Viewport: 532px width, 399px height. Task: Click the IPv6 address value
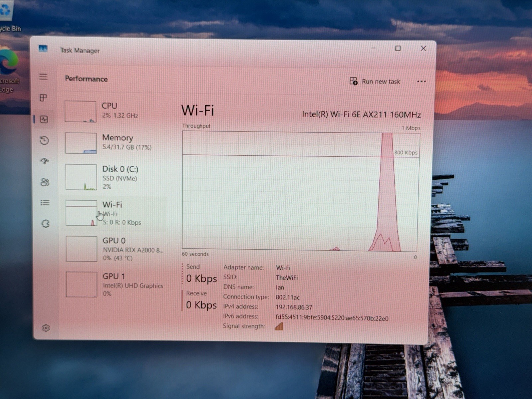(x=332, y=318)
